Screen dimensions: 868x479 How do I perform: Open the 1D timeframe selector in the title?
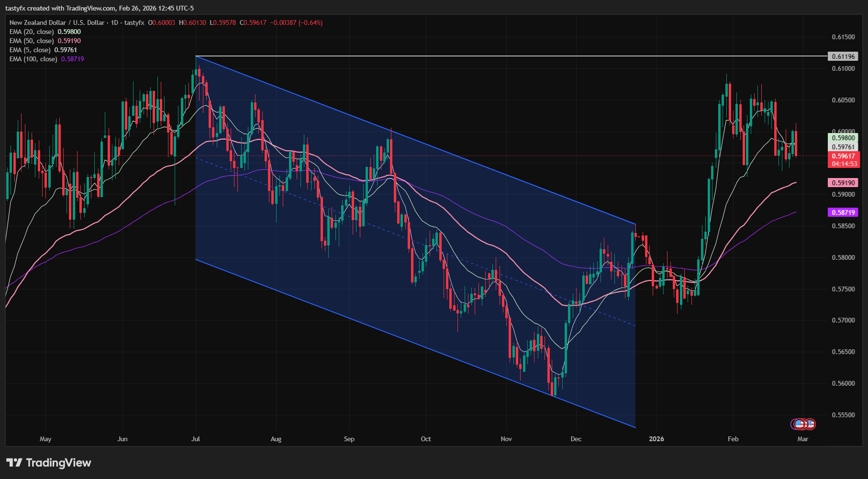[x=115, y=22]
